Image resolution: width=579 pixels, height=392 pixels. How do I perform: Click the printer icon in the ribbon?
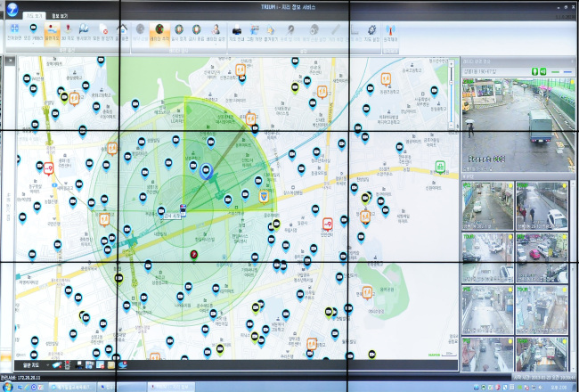[x=237, y=30]
